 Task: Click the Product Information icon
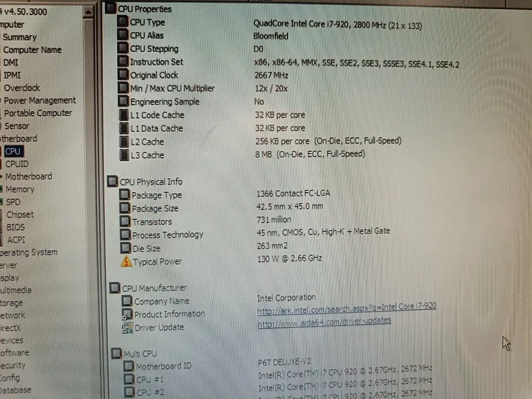tap(126, 314)
